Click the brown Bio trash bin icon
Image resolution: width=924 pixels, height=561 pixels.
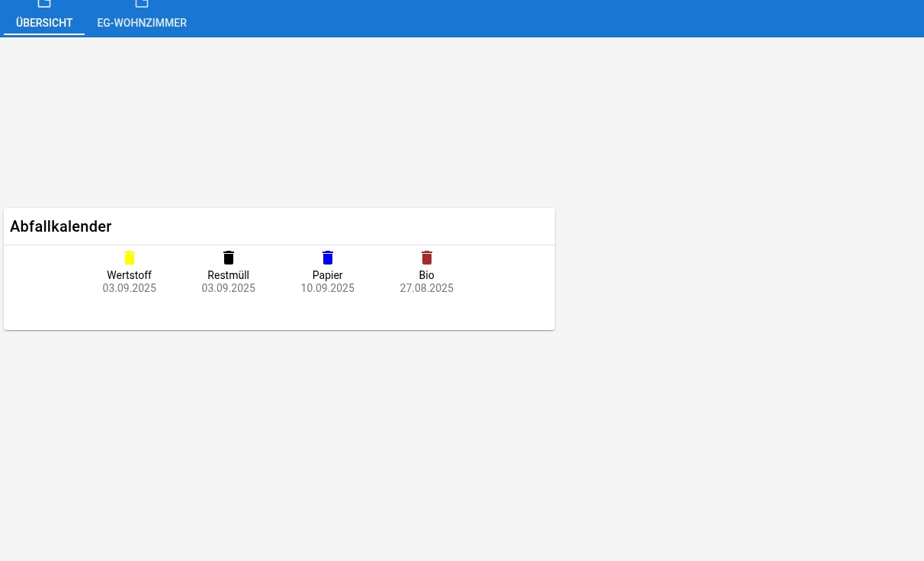pos(427,258)
